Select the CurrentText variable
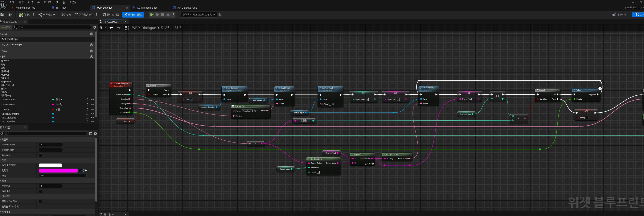Image resolution: width=644 pixels, height=216 pixels. pos(8,105)
